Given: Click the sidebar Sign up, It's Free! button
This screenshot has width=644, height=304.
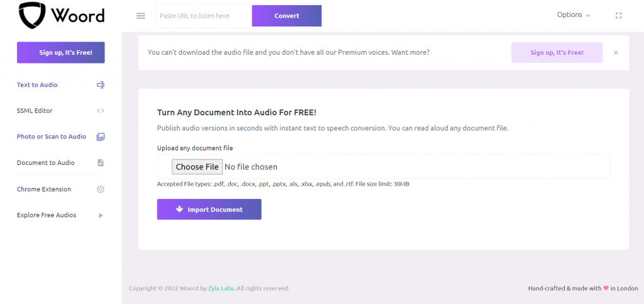Looking at the screenshot, I should tap(61, 53).
